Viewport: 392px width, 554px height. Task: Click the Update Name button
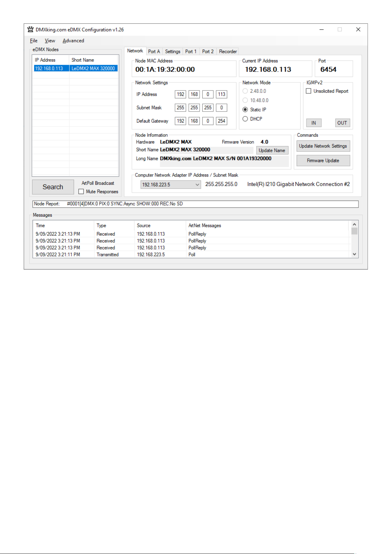[272, 151]
